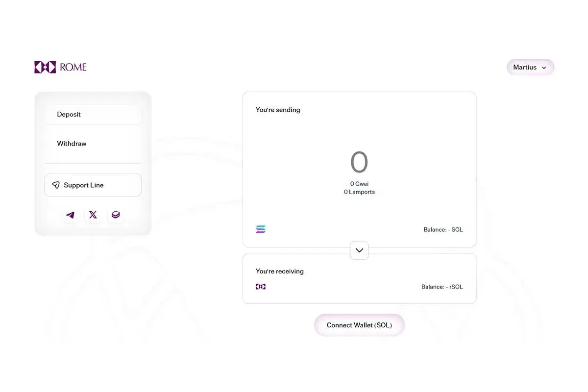Click the paper plane icon in Support Line
This screenshot has height=392, width=588.
(x=56, y=185)
